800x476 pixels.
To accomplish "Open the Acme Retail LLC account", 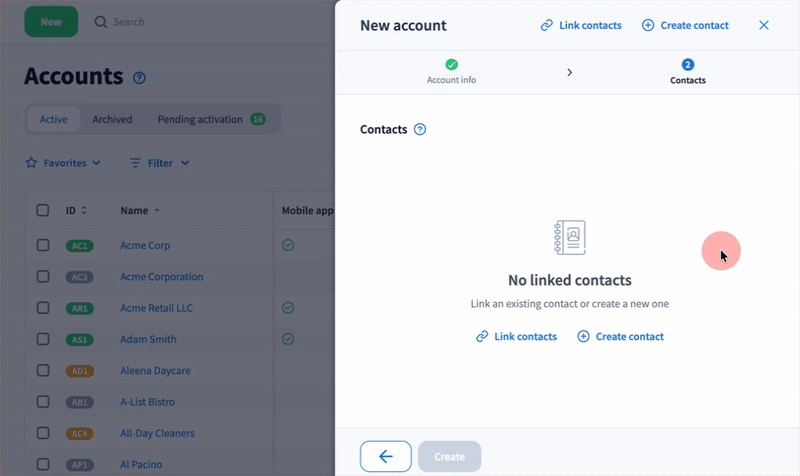I will click(x=156, y=308).
